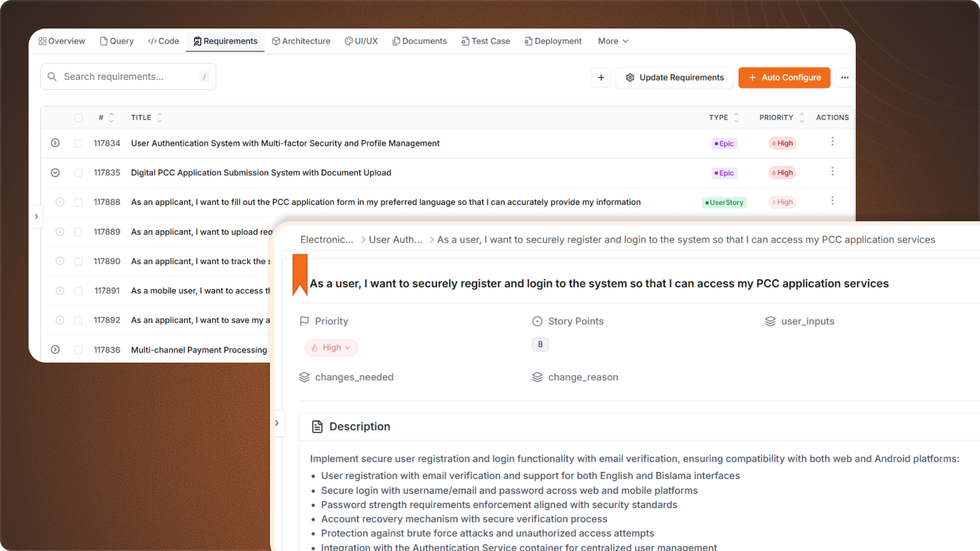
Task: Click the orange bookmark beside the story title
Action: (x=299, y=275)
